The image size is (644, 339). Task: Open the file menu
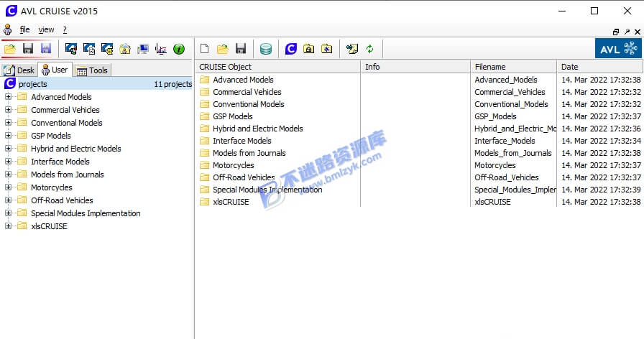[x=24, y=29]
